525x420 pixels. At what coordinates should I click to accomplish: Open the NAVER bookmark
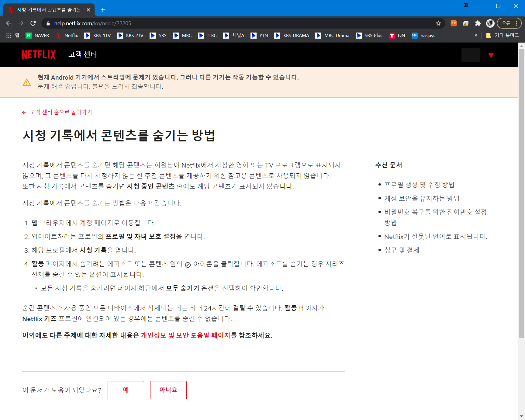point(37,35)
